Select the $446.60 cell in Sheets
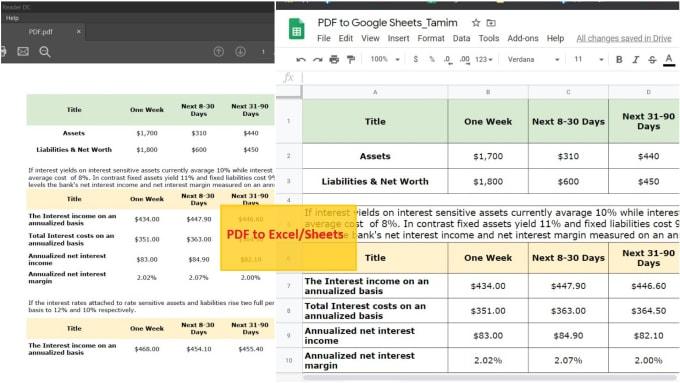The width and height of the screenshot is (680, 383). pyautogui.click(x=644, y=286)
